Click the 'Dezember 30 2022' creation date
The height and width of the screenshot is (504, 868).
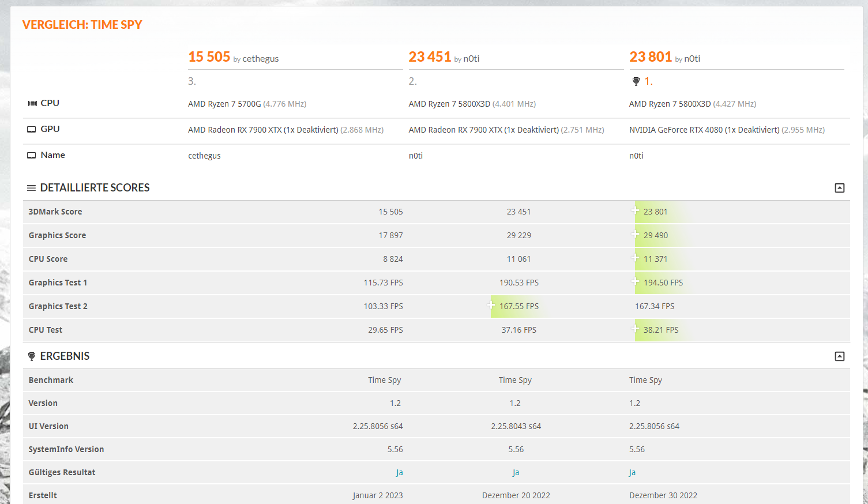[x=663, y=495]
